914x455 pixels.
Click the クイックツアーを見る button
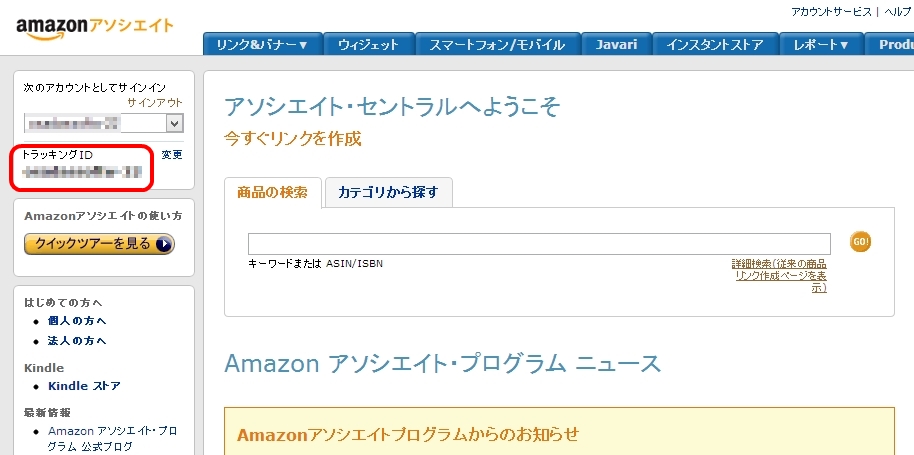pos(99,244)
